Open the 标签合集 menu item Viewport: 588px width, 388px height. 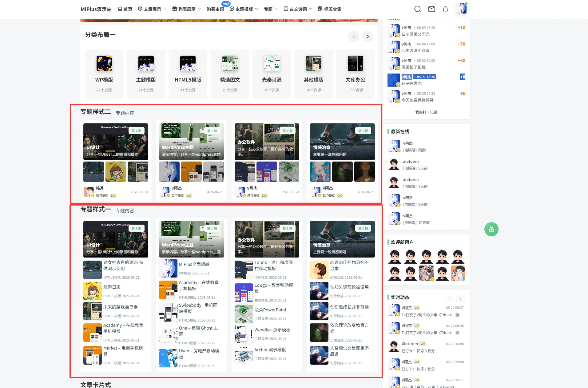coord(330,9)
